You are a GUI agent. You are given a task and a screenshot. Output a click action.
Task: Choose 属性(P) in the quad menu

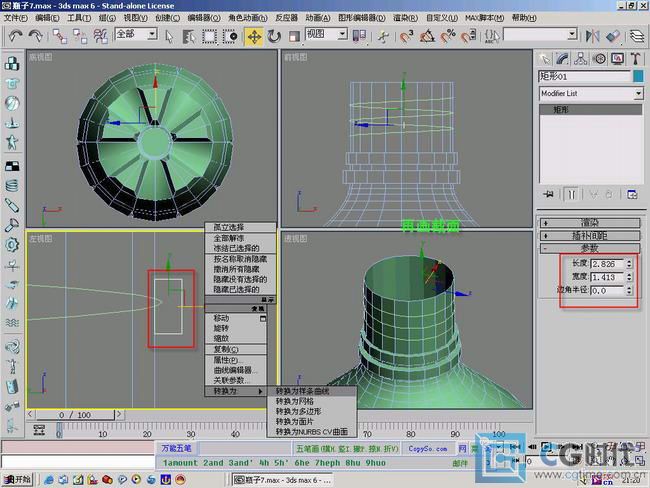(236, 360)
